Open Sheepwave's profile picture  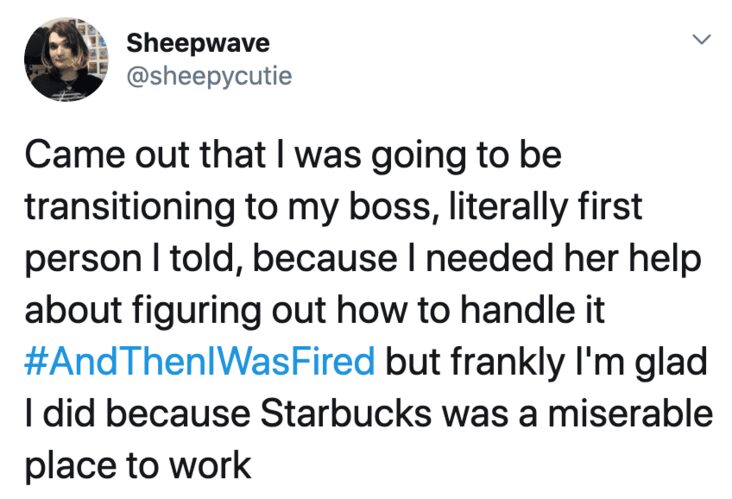click(66, 59)
